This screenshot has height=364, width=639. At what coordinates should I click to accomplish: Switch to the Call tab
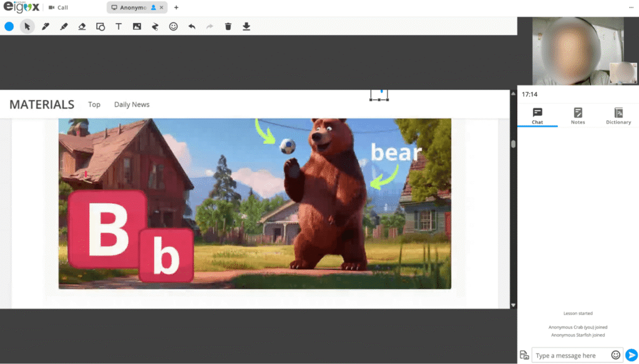click(x=58, y=7)
